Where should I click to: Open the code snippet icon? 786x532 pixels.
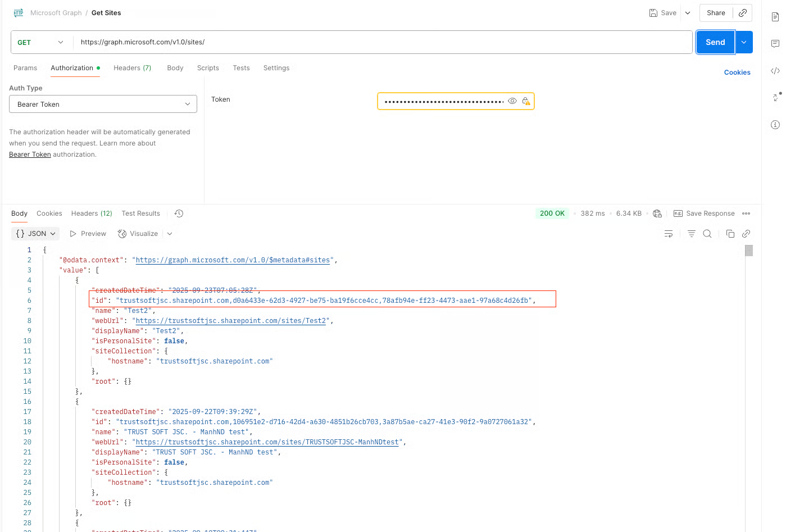click(775, 71)
